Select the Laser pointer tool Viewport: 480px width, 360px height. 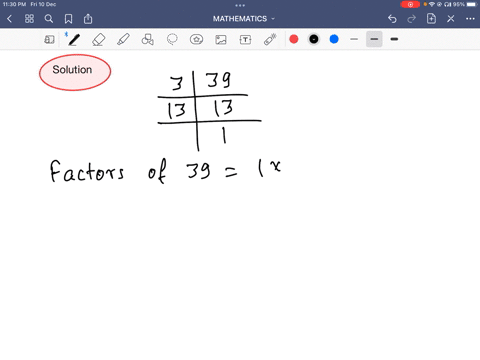click(270, 39)
